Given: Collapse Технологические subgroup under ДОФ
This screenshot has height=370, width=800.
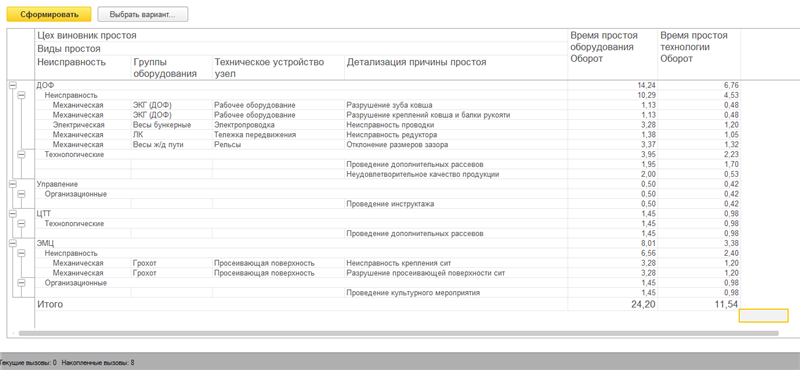Looking at the screenshot, I should [x=21, y=154].
